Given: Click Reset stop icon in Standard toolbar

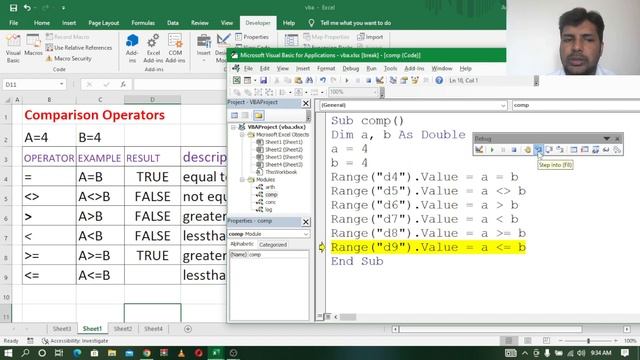Looking at the screenshot, I should pyautogui.click(x=369, y=80).
